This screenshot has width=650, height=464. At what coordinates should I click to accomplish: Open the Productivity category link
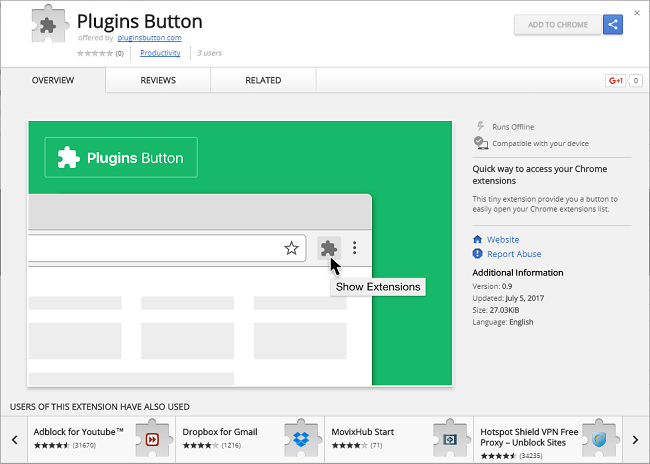coord(160,52)
